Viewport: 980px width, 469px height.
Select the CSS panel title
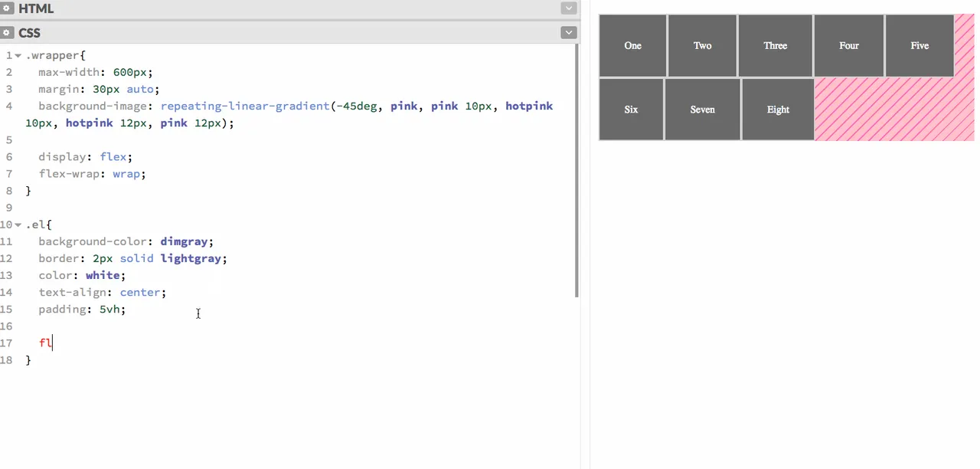tap(29, 33)
